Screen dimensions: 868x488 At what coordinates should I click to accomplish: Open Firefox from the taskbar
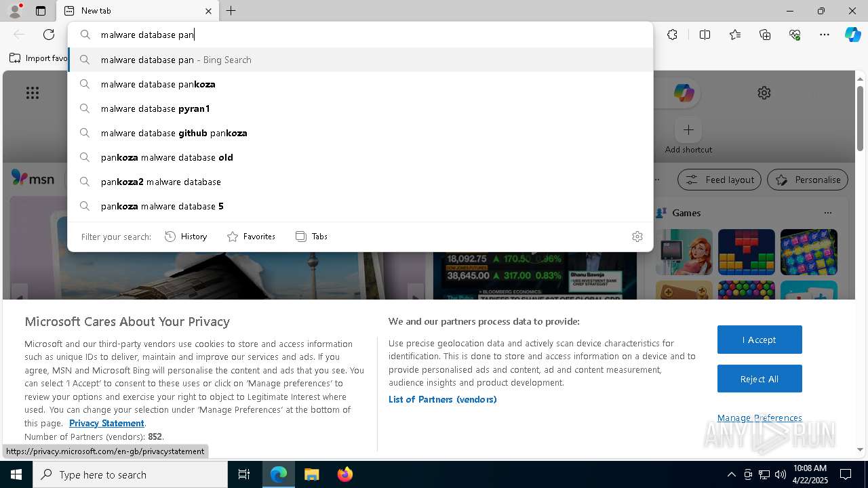[344, 474]
